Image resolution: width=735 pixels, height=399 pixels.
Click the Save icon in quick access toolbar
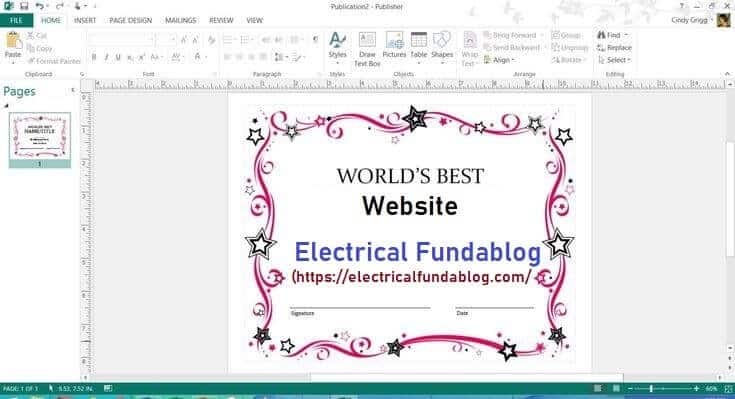coord(24,6)
